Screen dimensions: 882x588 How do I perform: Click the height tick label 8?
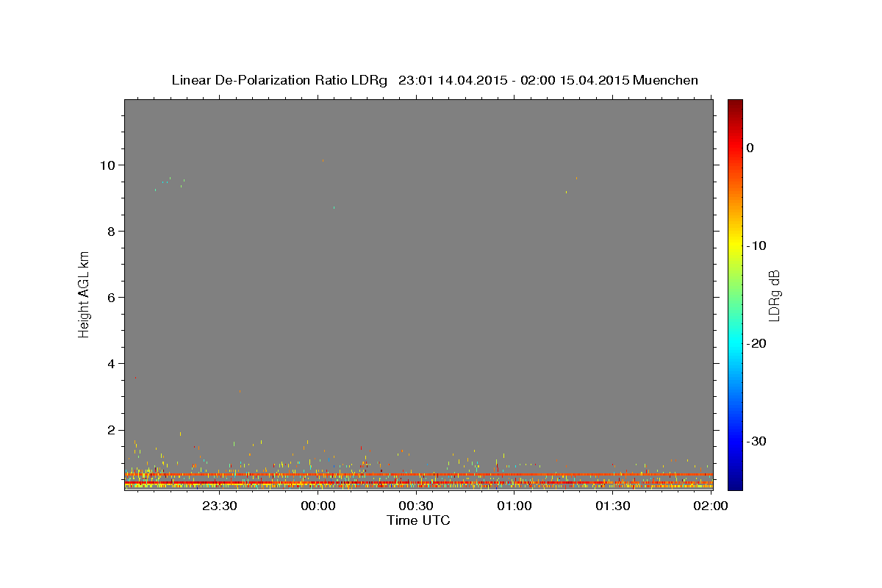coord(110,231)
